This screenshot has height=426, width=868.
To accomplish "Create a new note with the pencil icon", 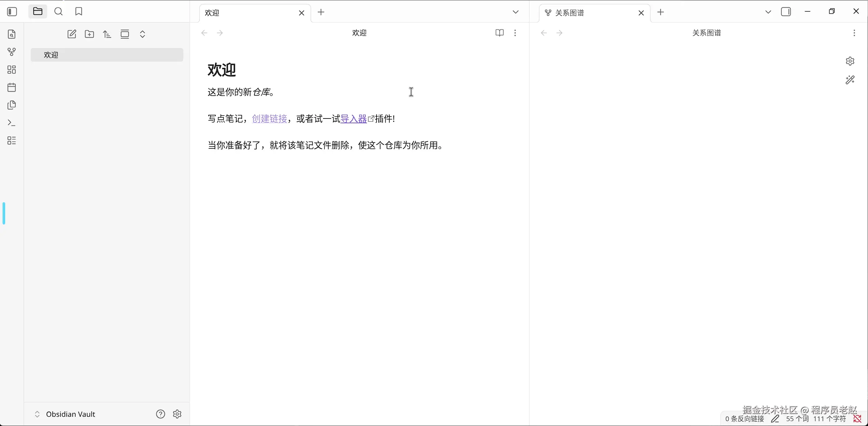I will coord(72,34).
